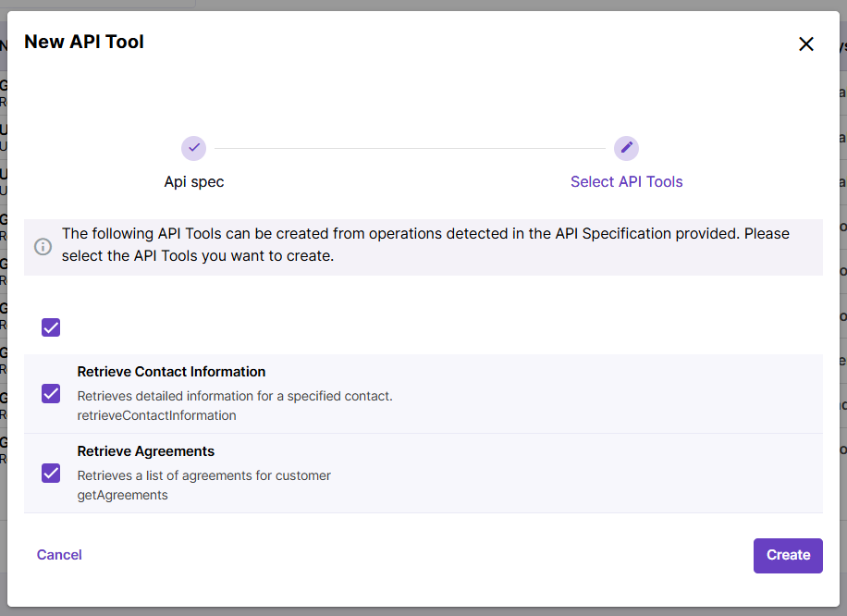Click the pencil icon for Select API Tools
Image resolution: width=847 pixels, height=616 pixels.
[x=626, y=148]
